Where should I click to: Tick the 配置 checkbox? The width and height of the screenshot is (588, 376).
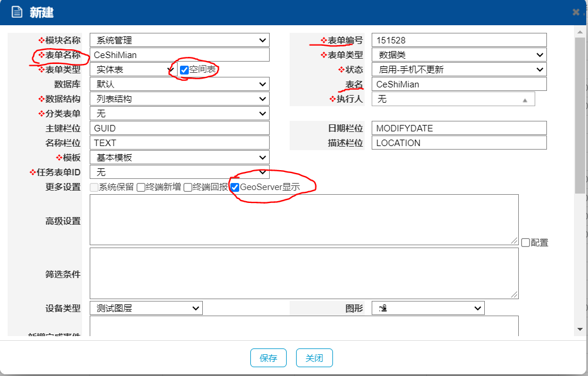(525, 242)
